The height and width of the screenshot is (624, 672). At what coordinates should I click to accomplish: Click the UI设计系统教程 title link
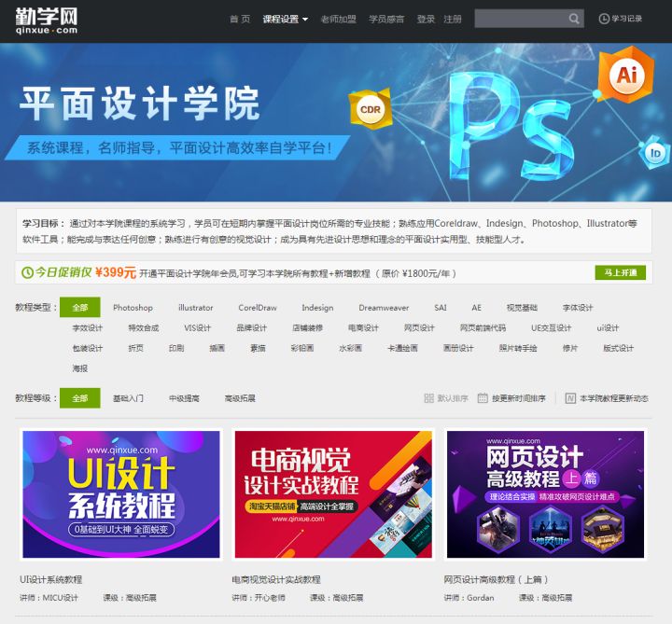click(x=51, y=579)
